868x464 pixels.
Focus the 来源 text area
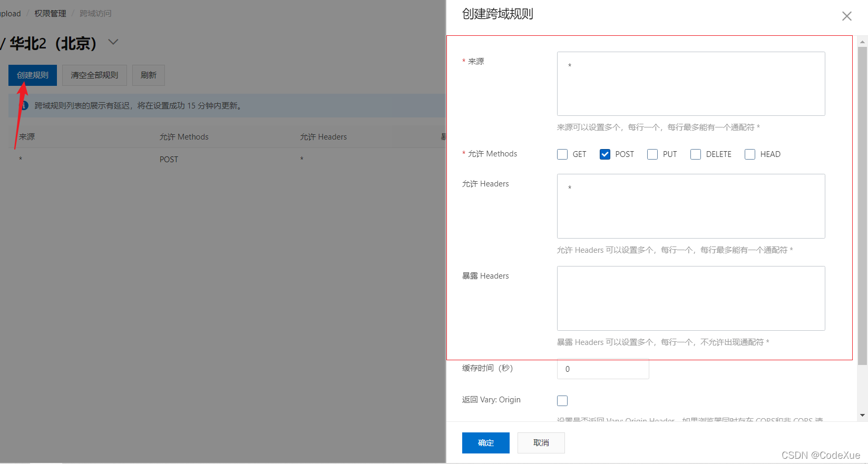(x=691, y=84)
